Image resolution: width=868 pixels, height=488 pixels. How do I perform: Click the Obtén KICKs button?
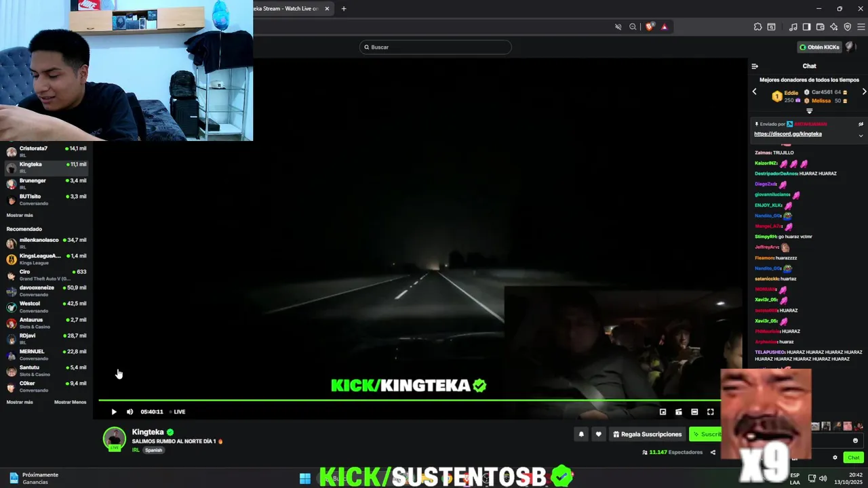(820, 47)
